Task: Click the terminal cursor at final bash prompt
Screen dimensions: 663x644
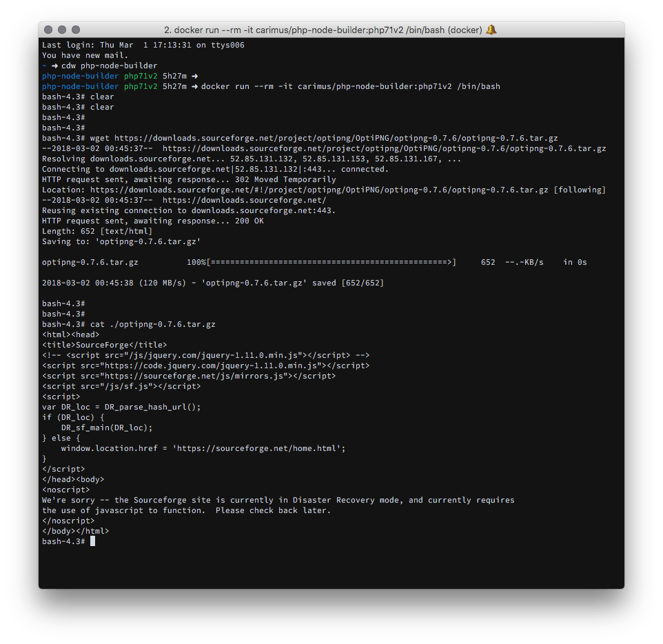Action: coord(92,541)
